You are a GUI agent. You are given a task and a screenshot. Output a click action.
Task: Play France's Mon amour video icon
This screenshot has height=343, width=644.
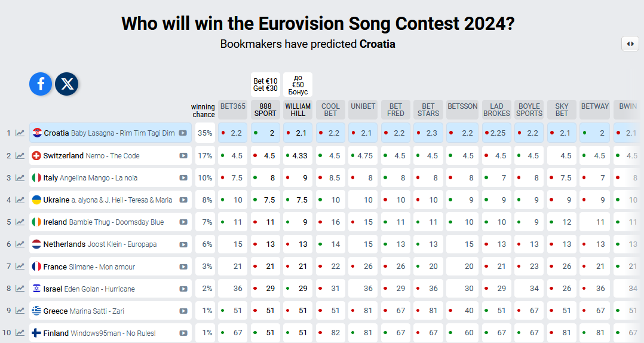(x=183, y=267)
